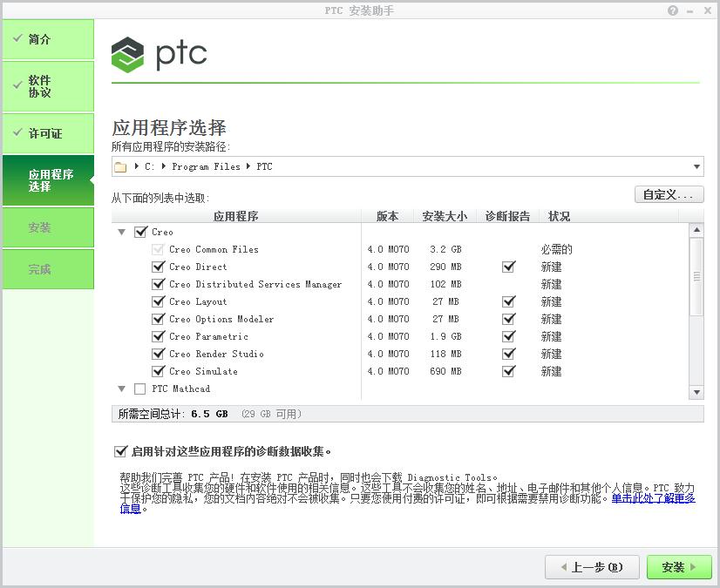Screen dimensions: 720x588
Task: Go back with 上一步 button
Action: pos(592,567)
